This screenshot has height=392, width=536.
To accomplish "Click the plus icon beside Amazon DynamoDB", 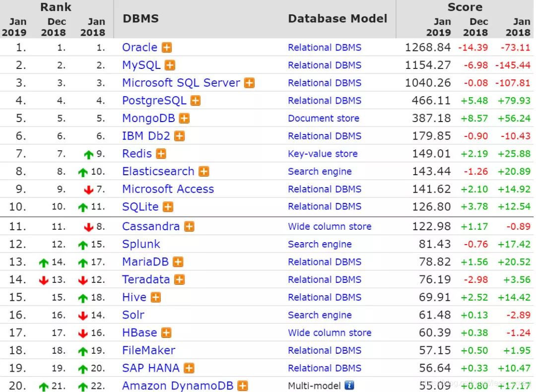I will (243, 386).
